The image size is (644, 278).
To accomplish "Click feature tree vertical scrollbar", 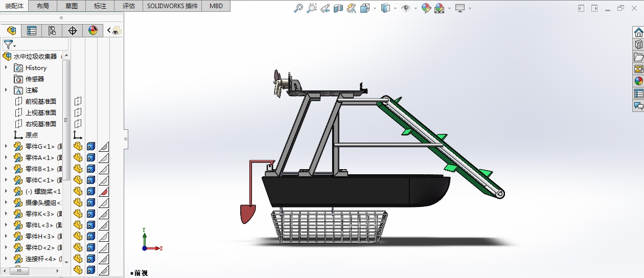I will pyautogui.click(x=66, y=120).
